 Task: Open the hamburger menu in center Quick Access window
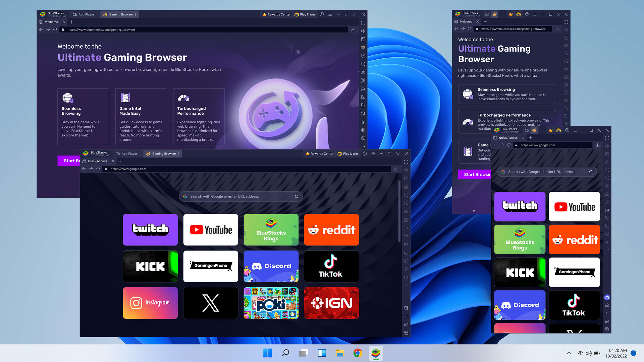coord(373,154)
